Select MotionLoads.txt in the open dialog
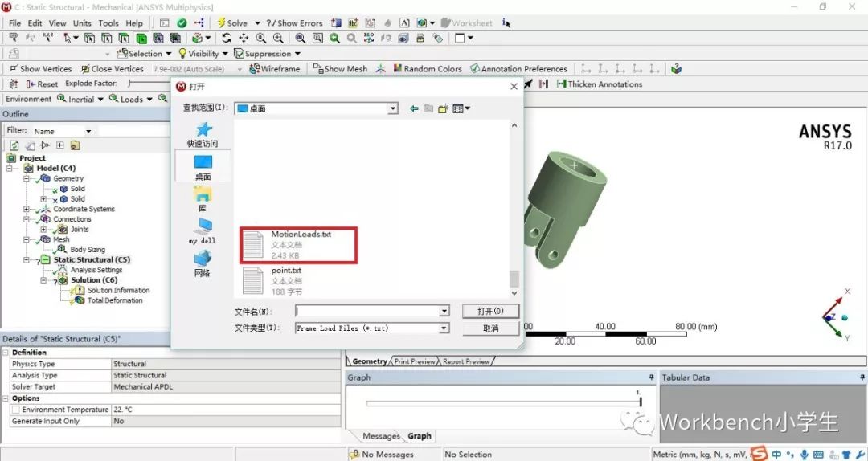The width and height of the screenshot is (868, 461). pyautogui.click(x=299, y=245)
